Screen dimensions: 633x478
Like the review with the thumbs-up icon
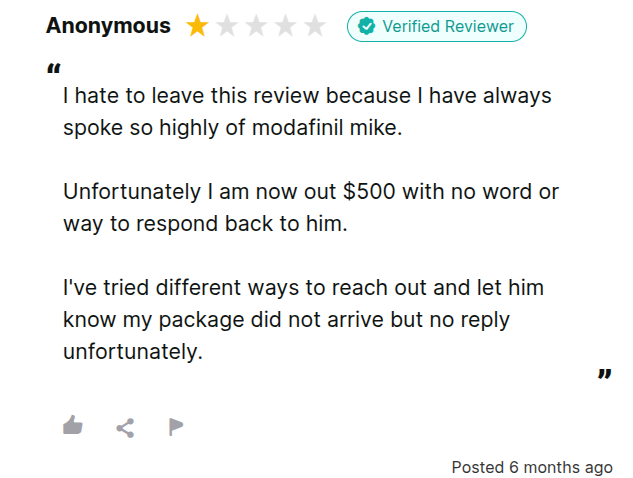coord(72,426)
